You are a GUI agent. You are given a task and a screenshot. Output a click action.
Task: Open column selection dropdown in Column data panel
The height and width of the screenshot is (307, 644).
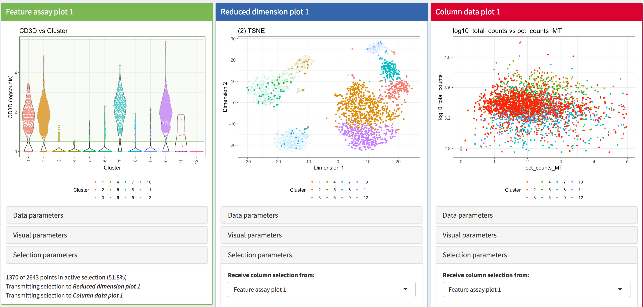pyautogui.click(x=536, y=289)
